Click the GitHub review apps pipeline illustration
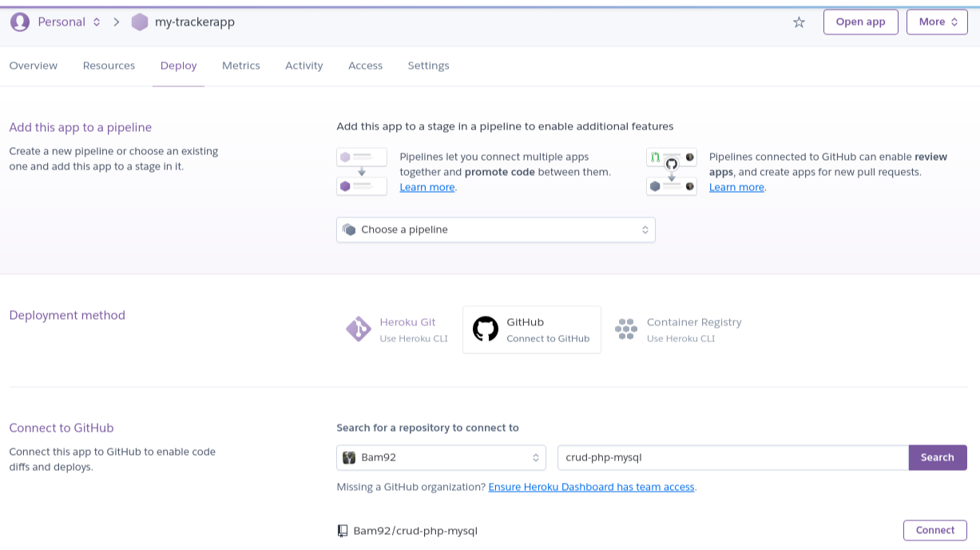This screenshot has width=980, height=550. point(671,172)
